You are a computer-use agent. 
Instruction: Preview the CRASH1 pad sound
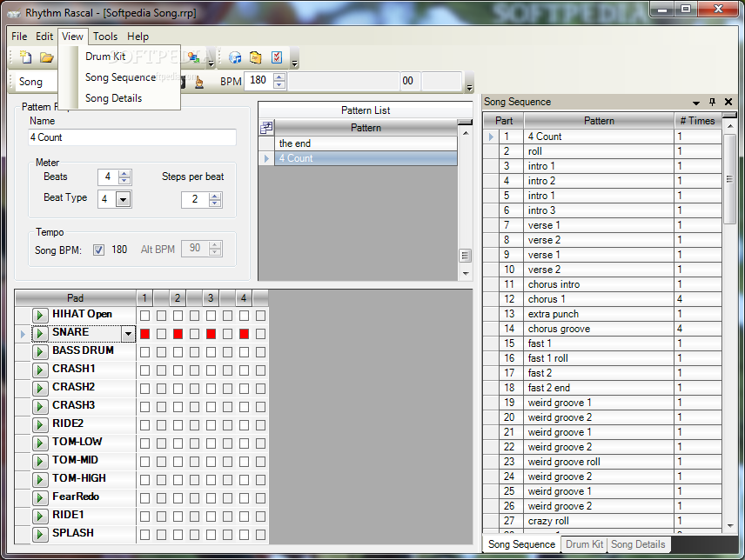coord(40,370)
